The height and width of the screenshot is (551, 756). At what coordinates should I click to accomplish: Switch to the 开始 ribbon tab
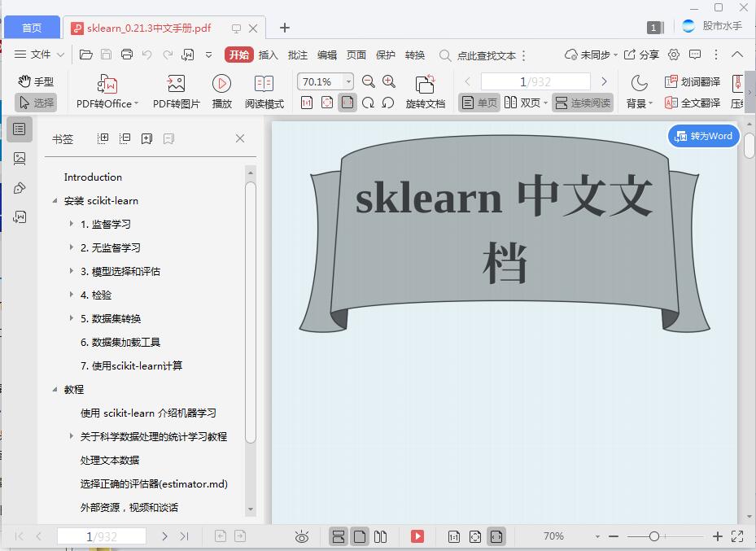tap(238, 55)
